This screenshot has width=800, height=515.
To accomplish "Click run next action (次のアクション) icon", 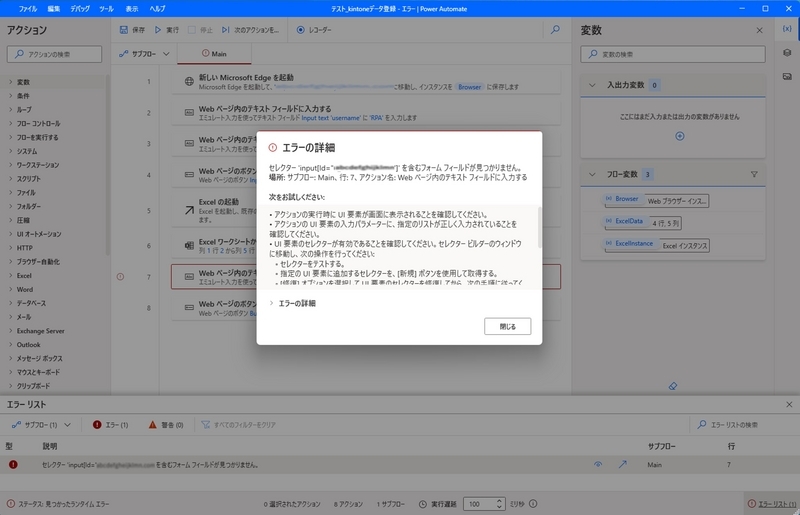I will click(x=225, y=30).
